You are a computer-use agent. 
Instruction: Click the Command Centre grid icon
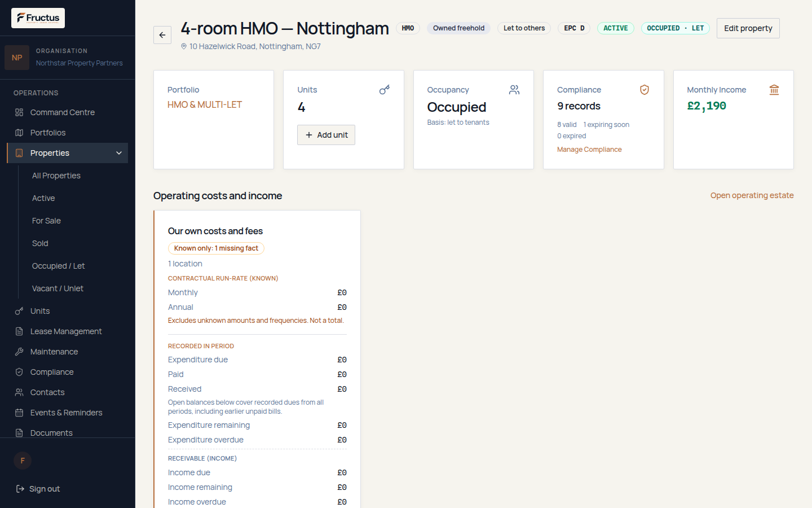click(x=19, y=112)
